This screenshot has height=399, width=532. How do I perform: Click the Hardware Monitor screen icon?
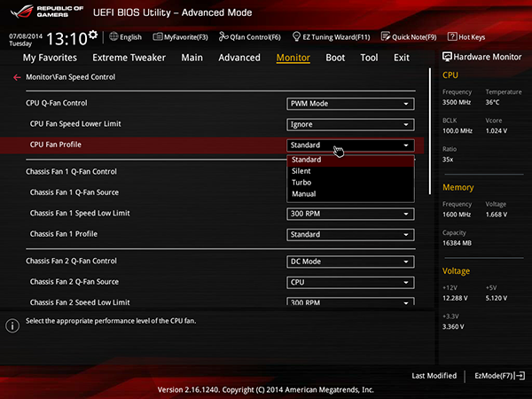[447, 57]
